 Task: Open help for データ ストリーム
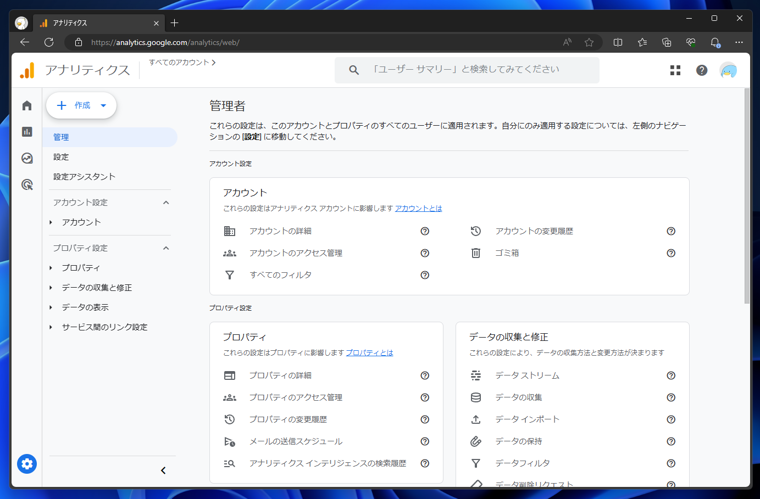(x=671, y=375)
